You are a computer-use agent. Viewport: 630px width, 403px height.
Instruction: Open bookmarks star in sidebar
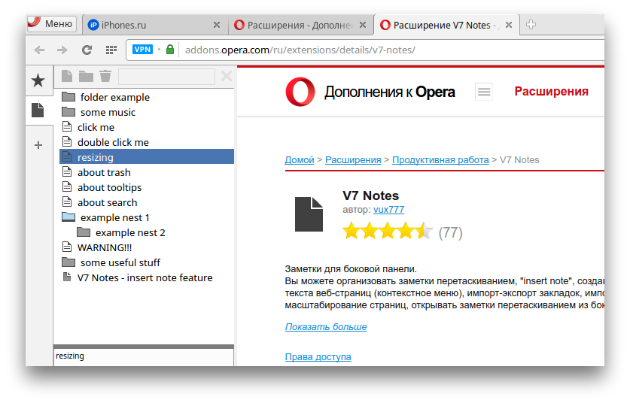[x=38, y=81]
